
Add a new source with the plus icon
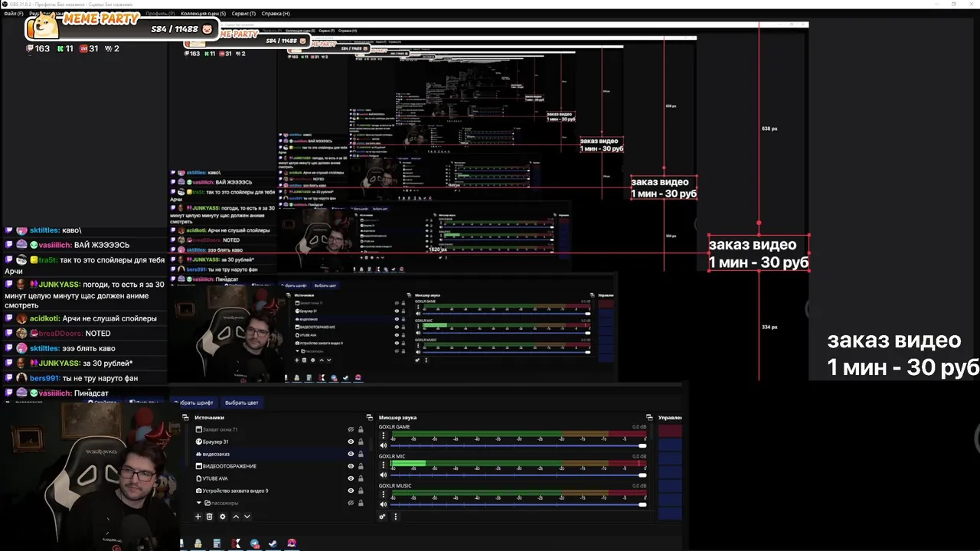pos(198,517)
